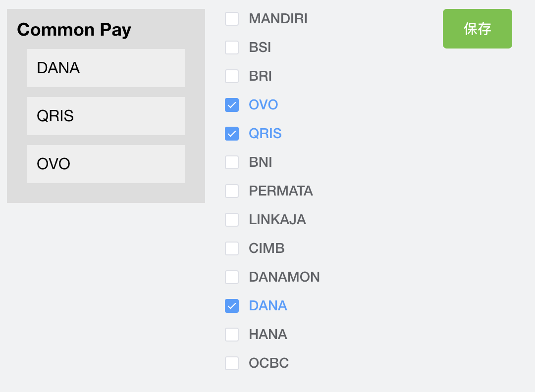535x392 pixels.
Task: Select DANA in the Common Pay list
Action: [106, 68]
